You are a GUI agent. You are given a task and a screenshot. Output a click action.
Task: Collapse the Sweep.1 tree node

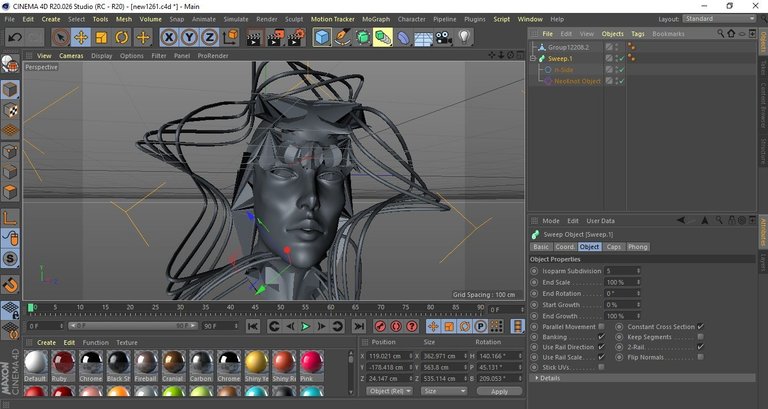(x=533, y=58)
